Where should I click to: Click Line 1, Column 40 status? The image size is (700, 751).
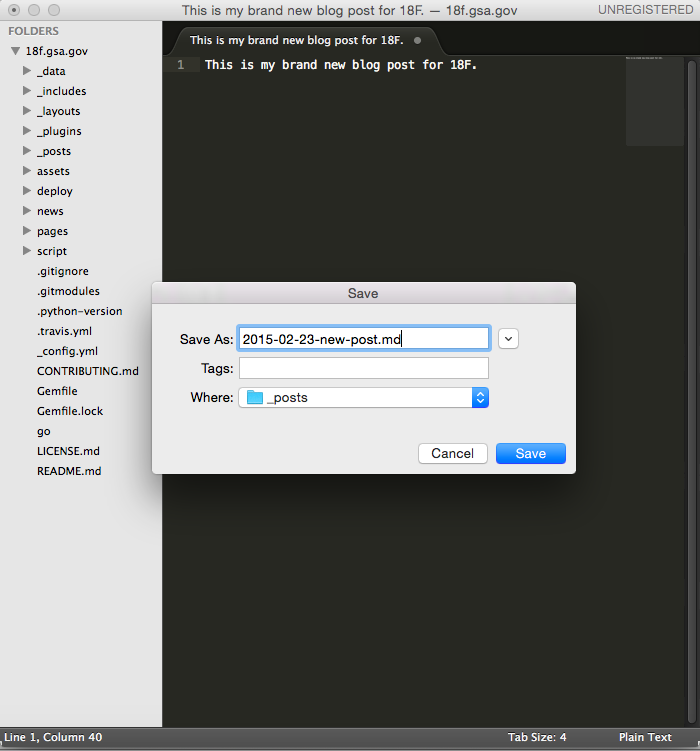click(x=53, y=737)
